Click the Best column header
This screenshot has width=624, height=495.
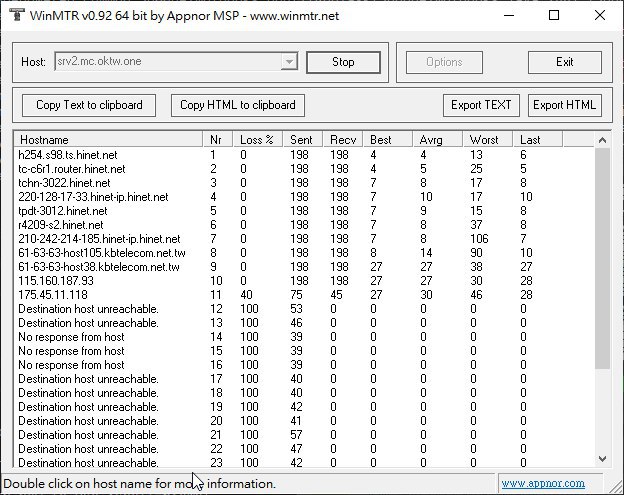tap(388, 140)
